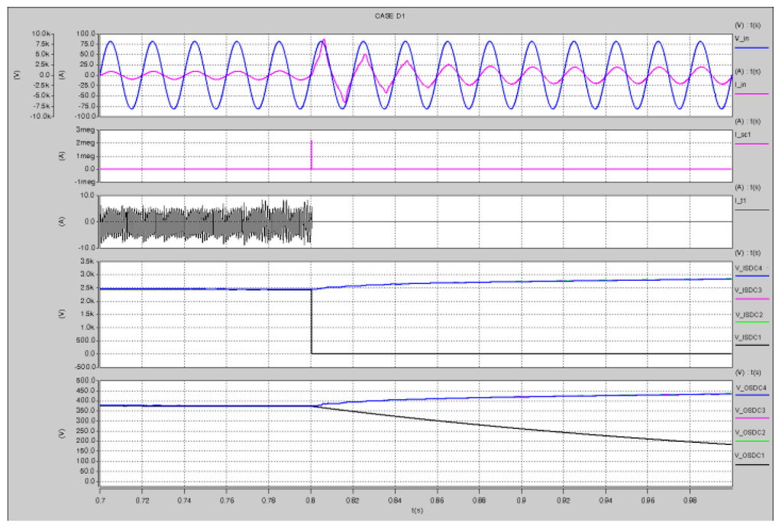The height and width of the screenshot is (532, 782).
Task: Click the CASE D1 plot title
Action: pyautogui.click(x=389, y=16)
